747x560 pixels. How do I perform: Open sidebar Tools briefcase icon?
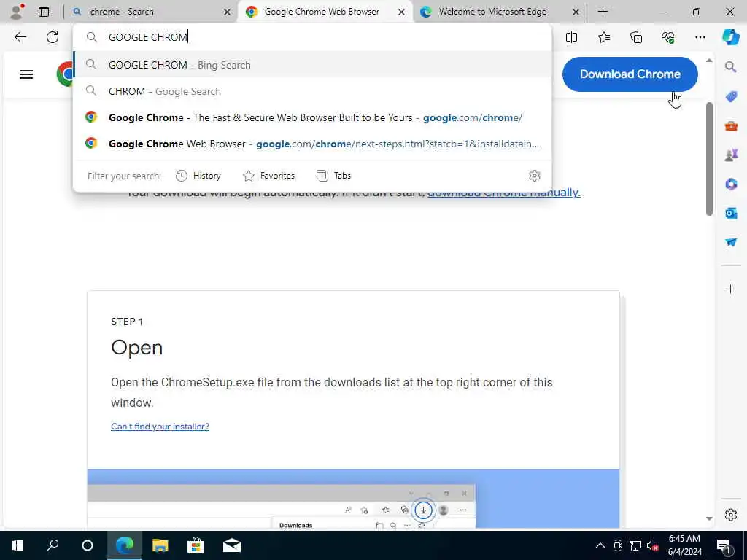click(x=731, y=126)
